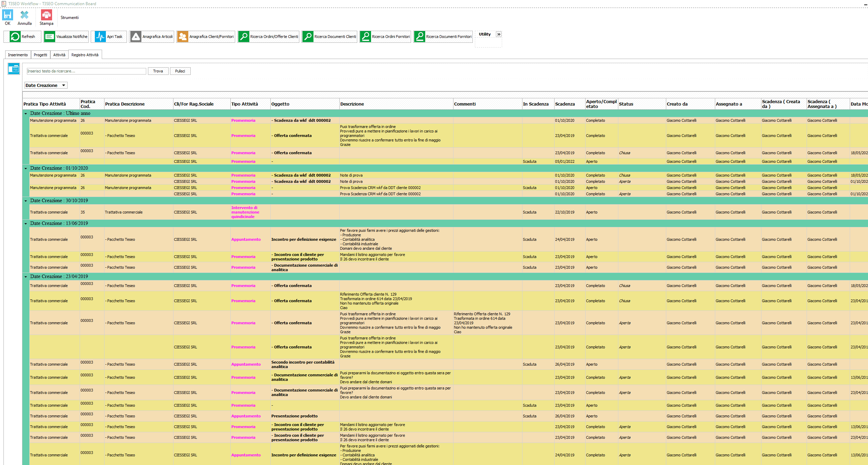868x465 pixels.
Task: Sort by Aperto/Completato column header
Action: click(601, 104)
